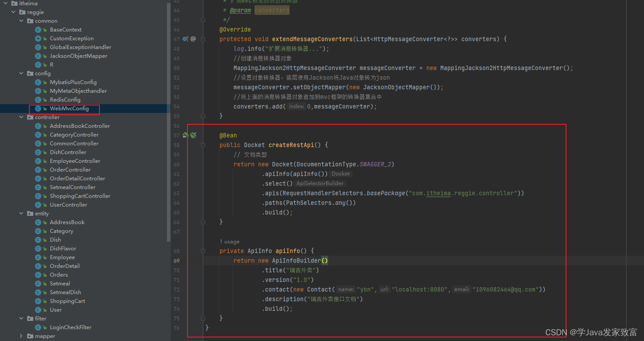Viewport: 644px width, 341px height.
Task: Open the '1 usage' hint above apiInfo
Action: pyautogui.click(x=230, y=242)
